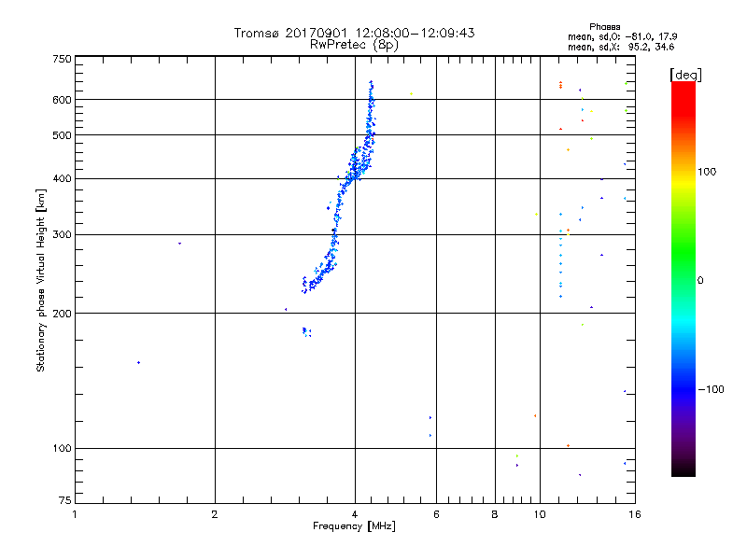Screen dimensions: 747x560
Task: Click y-axis tick label '400'
Action: point(62,179)
